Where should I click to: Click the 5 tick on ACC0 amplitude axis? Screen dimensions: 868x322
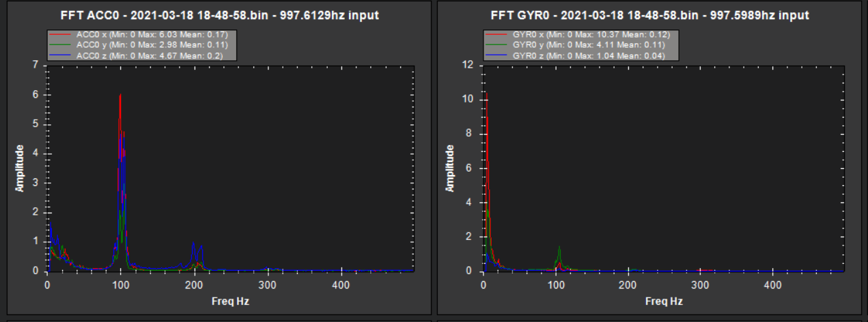(37, 124)
